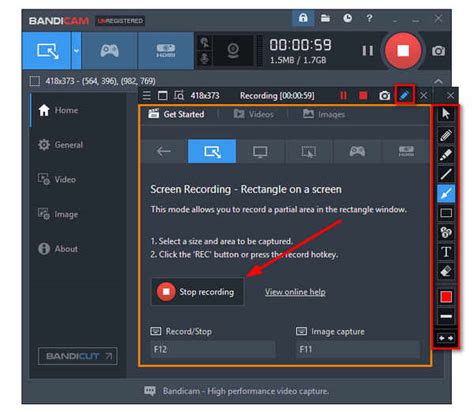Open General settings in the sidebar
The height and width of the screenshot is (412, 474).
(x=61, y=145)
